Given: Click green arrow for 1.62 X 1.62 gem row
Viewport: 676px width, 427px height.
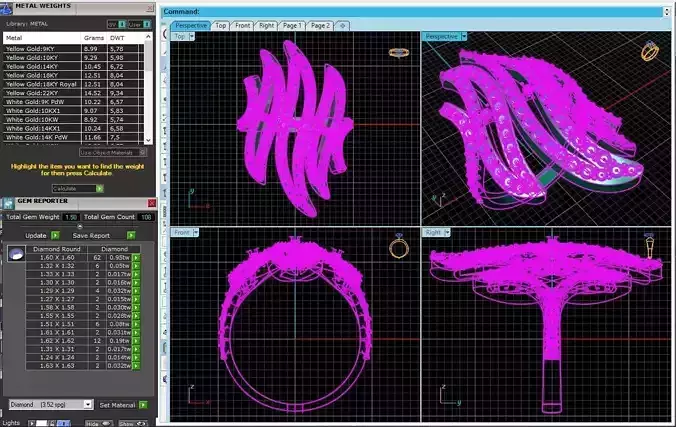Looking at the screenshot, I should [136, 341].
